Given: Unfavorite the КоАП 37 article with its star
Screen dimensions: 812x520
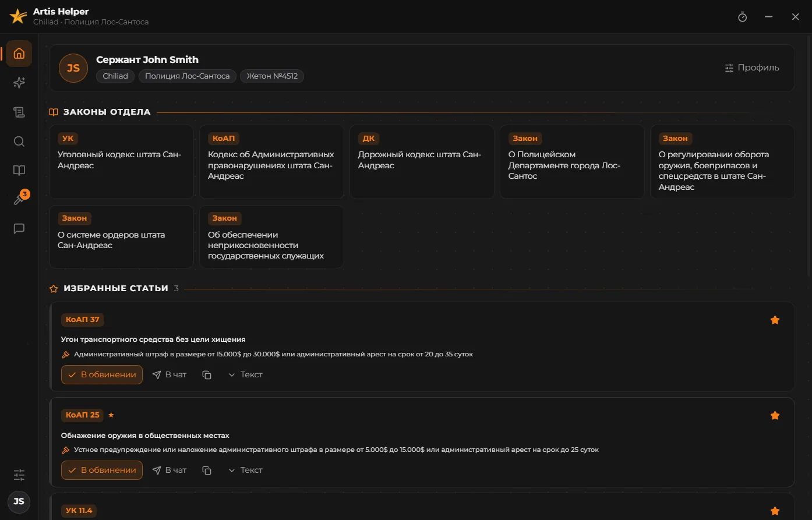Looking at the screenshot, I should 775,320.
